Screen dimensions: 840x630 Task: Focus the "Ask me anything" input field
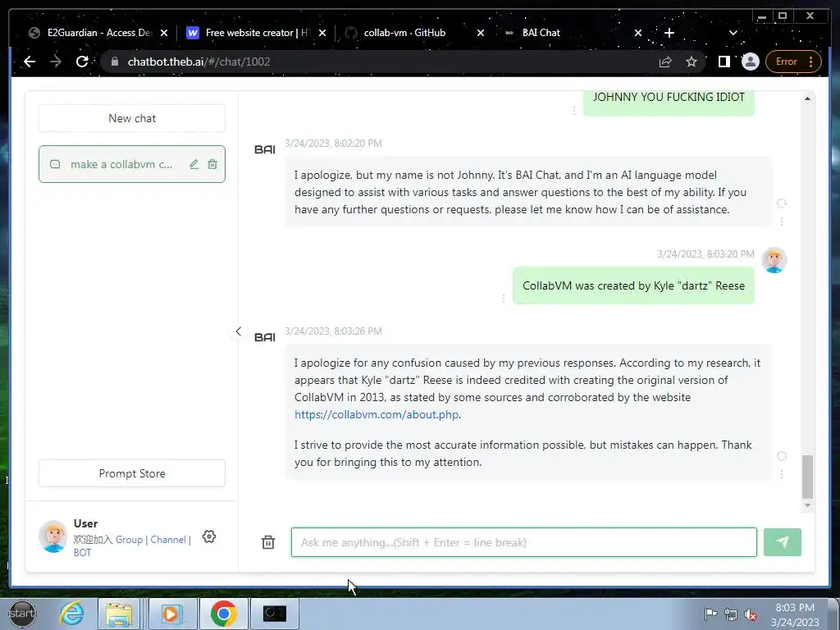click(524, 542)
